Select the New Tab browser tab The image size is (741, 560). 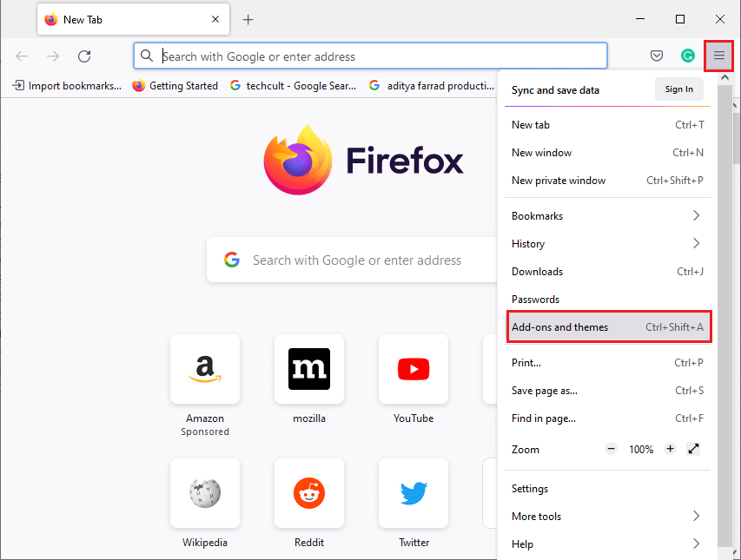click(x=133, y=19)
